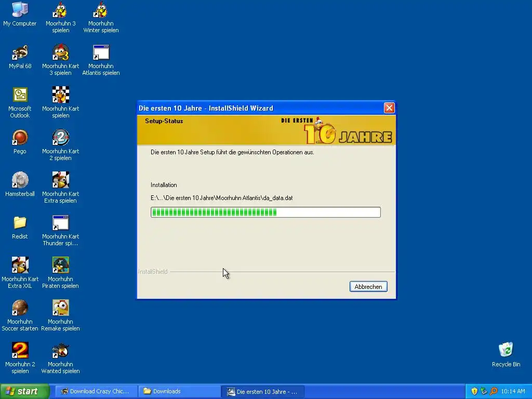Click the magnifier icon in system tray
This screenshot has width=532, height=399.
(x=494, y=391)
